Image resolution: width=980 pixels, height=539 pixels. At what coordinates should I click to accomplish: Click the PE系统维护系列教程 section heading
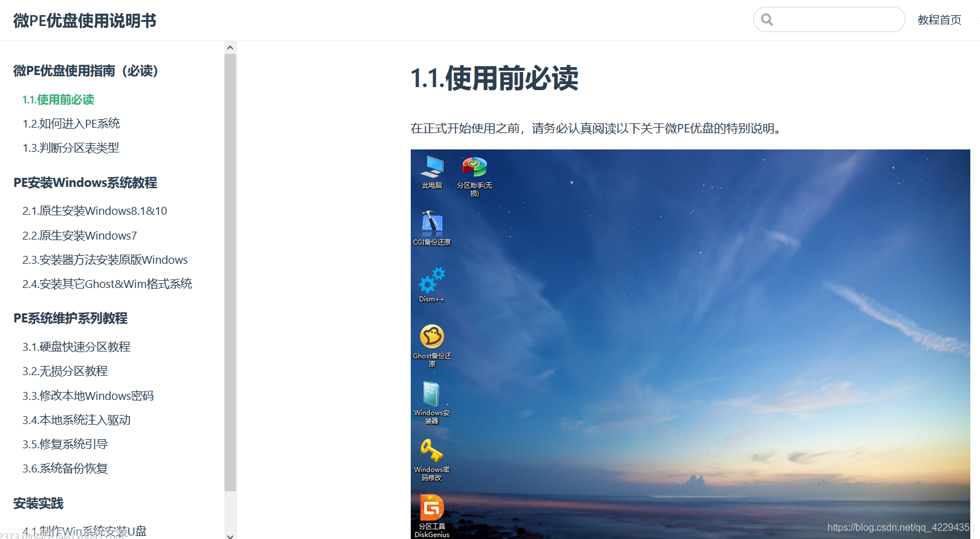coord(70,318)
